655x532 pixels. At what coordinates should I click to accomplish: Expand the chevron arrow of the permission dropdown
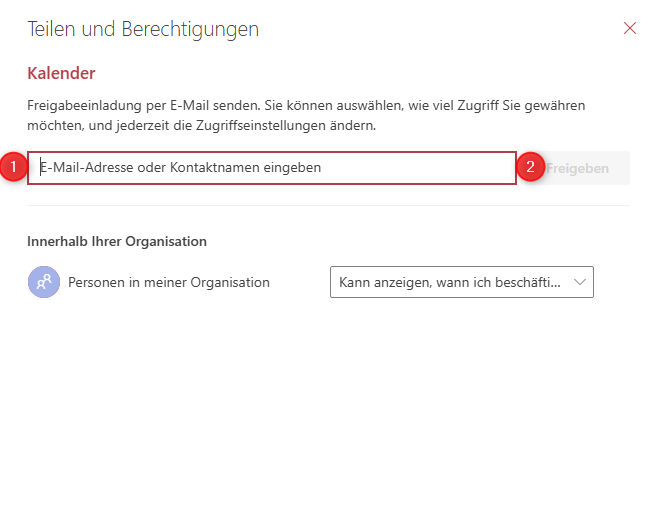tap(580, 282)
